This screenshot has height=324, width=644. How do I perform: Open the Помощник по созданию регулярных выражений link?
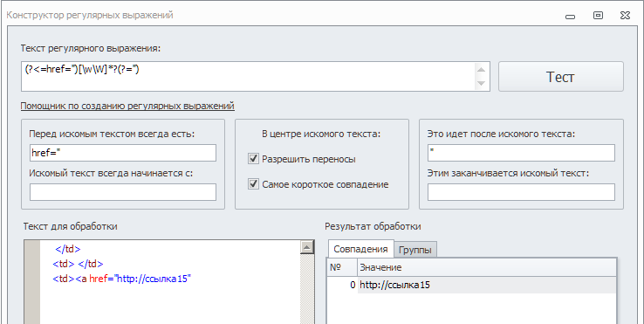click(127, 106)
